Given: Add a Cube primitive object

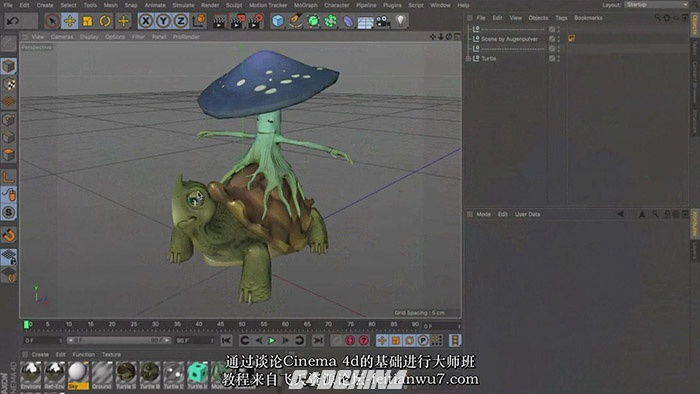Looking at the screenshot, I should coord(278,21).
